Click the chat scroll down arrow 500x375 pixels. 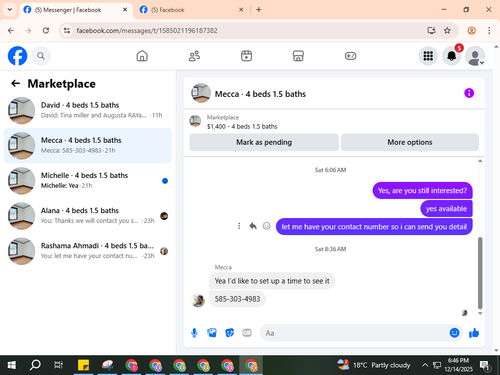[x=480, y=313]
